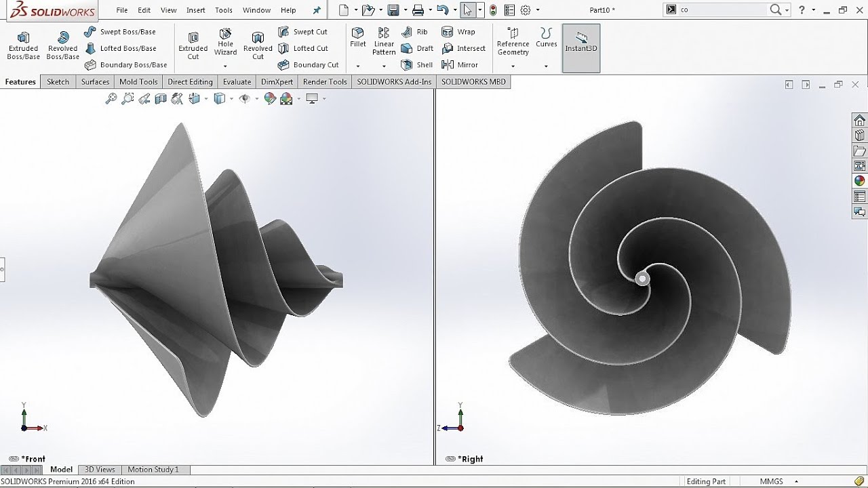Click the Swept Cut tool
Image resolution: width=868 pixels, height=488 pixels.
tap(302, 32)
